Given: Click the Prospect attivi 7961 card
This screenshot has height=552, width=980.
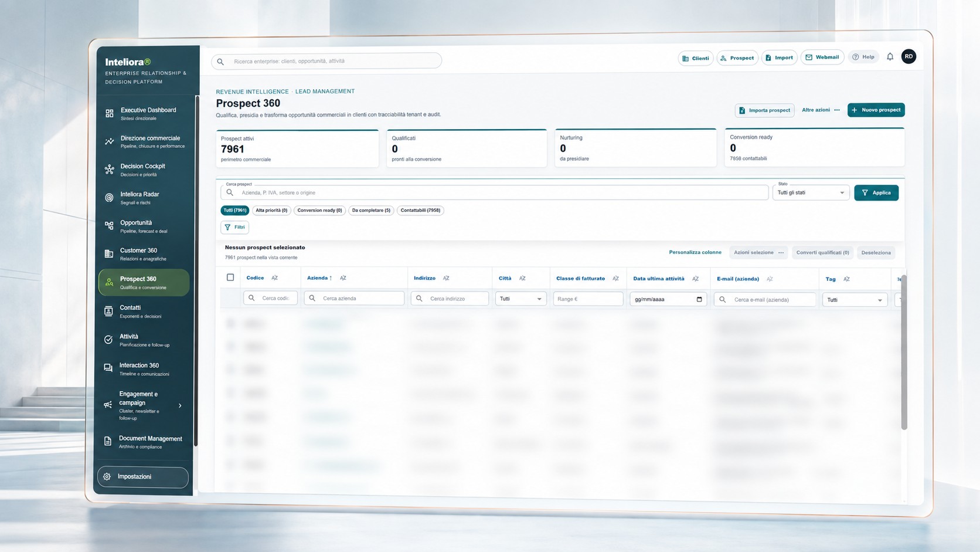Looking at the screenshot, I should pyautogui.click(x=297, y=148).
